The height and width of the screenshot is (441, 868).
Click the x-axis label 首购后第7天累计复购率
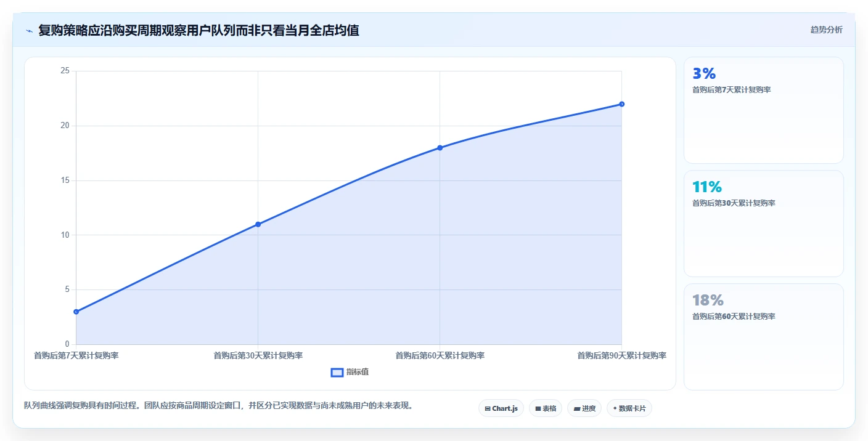pyautogui.click(x=76, y=355)
